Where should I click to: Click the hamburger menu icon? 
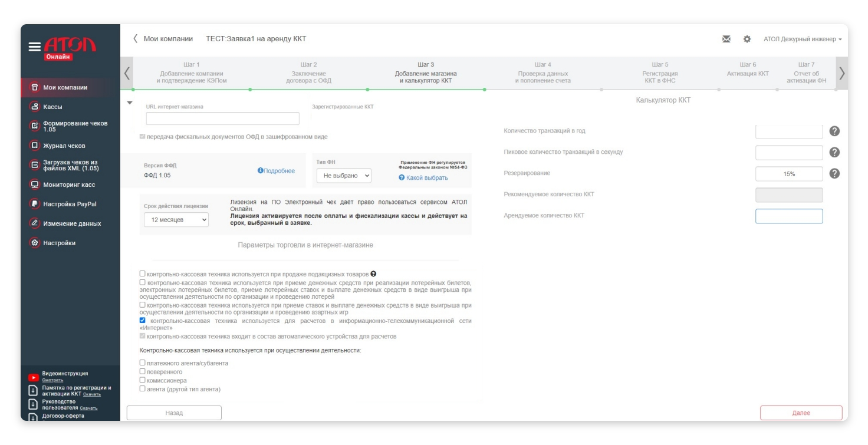click(35, 46)
